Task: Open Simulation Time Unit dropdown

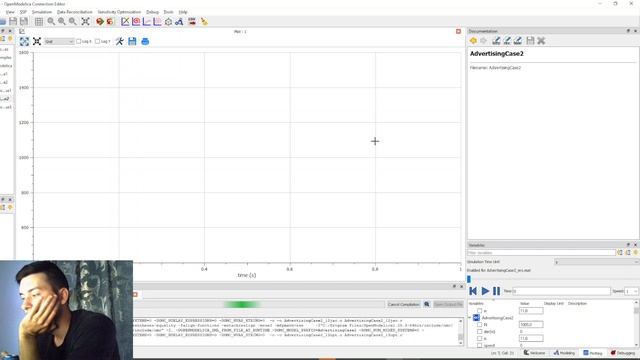Action: 596,262
